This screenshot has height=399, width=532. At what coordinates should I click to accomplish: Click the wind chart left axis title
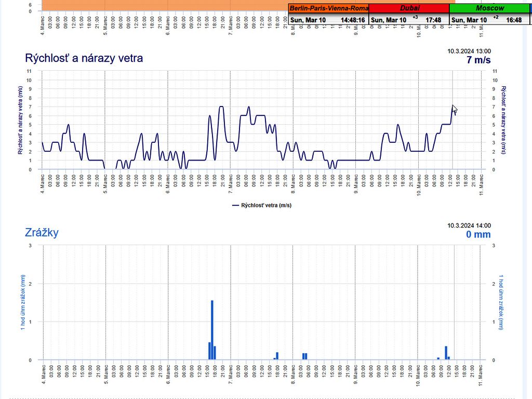tap(20, 120)
